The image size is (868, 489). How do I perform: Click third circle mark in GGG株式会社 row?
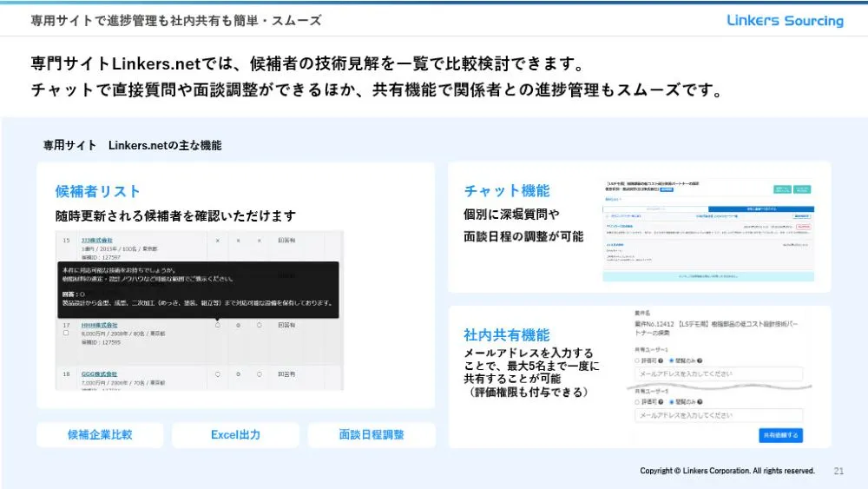tap(259, 374)
